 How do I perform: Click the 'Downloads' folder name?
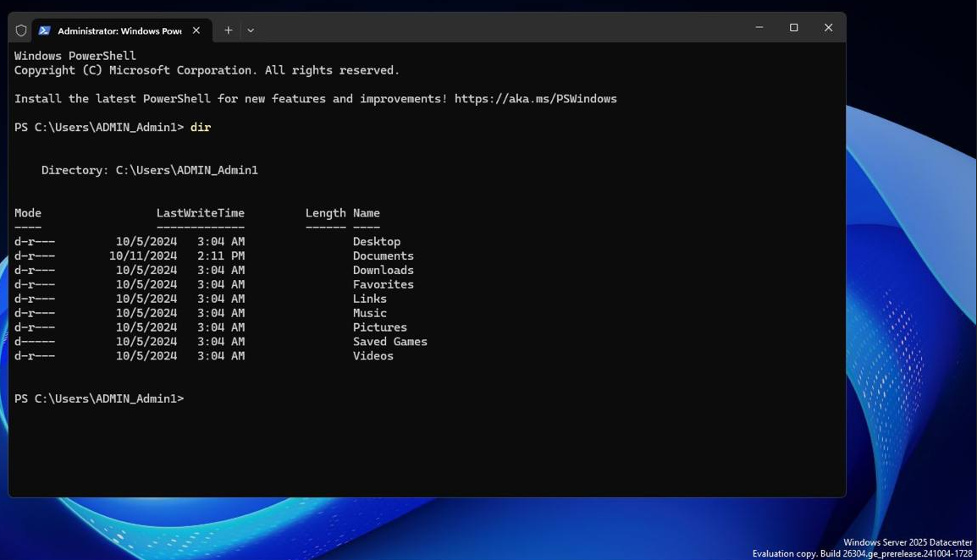[384, 271]
